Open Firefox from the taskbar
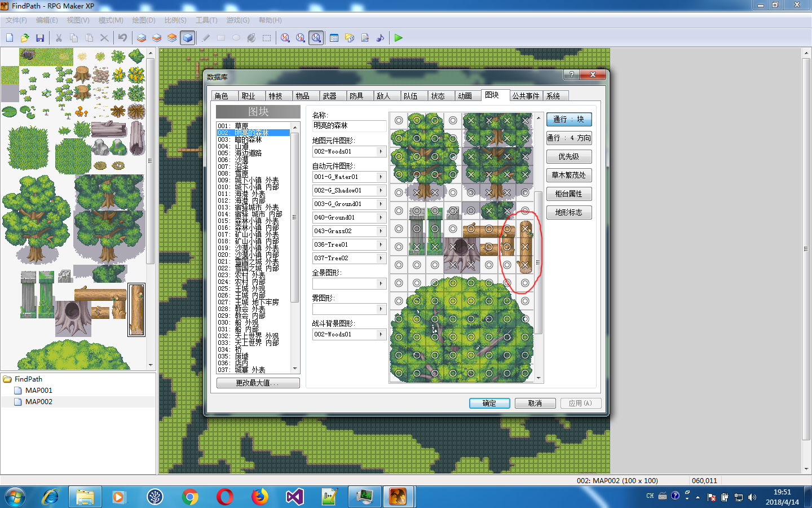This screenshot has width=812, height=508. [x=260, y=497]
